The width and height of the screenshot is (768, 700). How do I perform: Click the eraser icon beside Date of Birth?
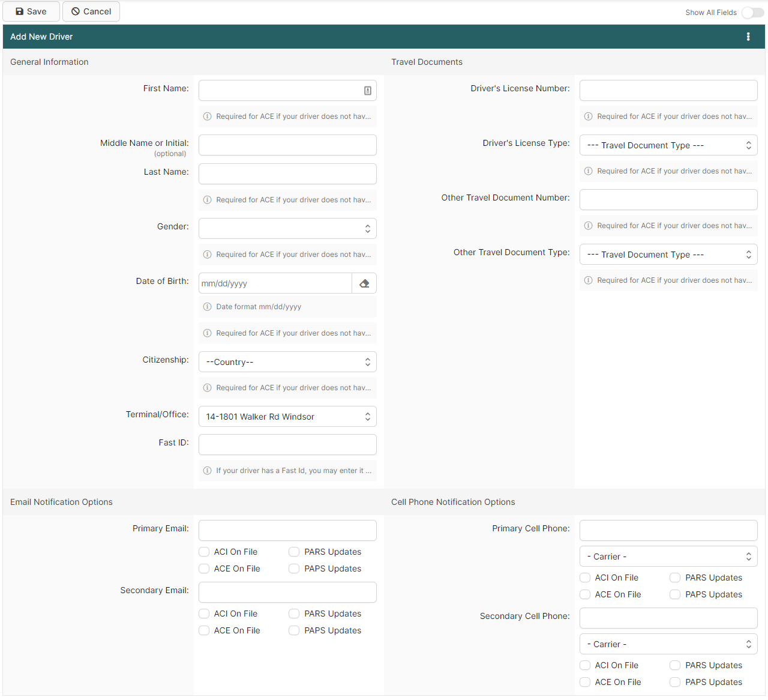[364, 283]
